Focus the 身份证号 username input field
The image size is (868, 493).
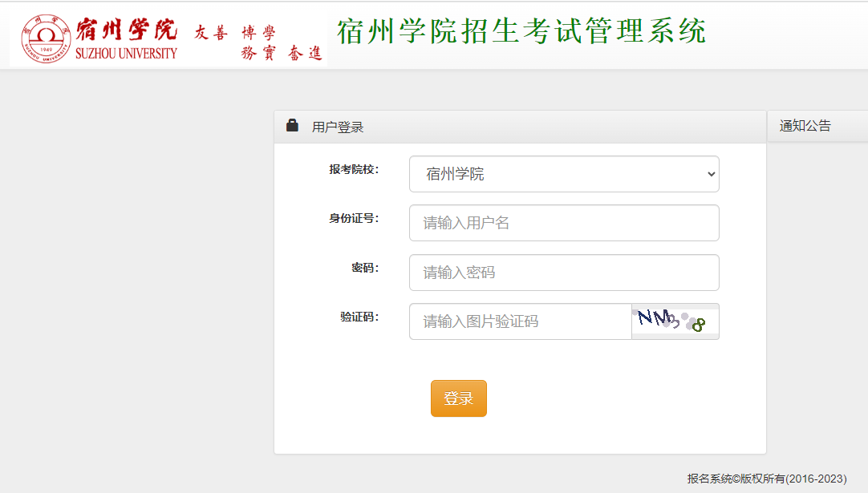pos(564,223)
